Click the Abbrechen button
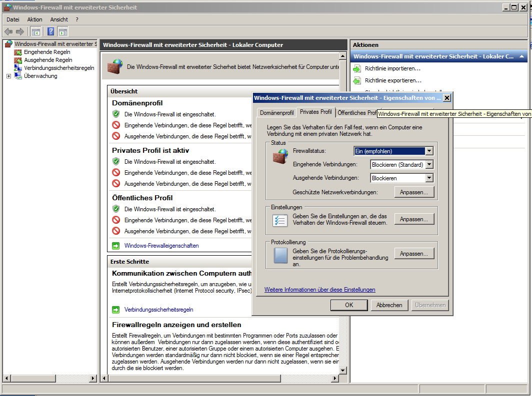This screenshot has width=532, height=396. tap(389, 305)
